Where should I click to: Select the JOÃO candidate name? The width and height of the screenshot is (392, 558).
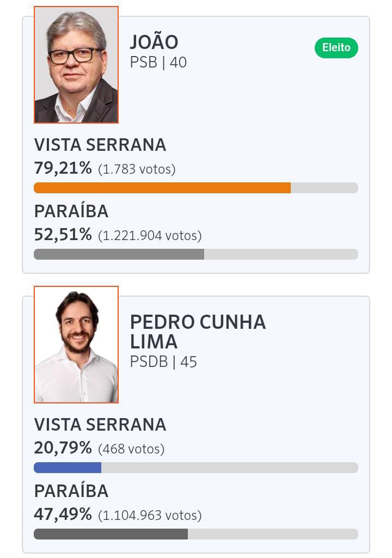pos(154,41)
